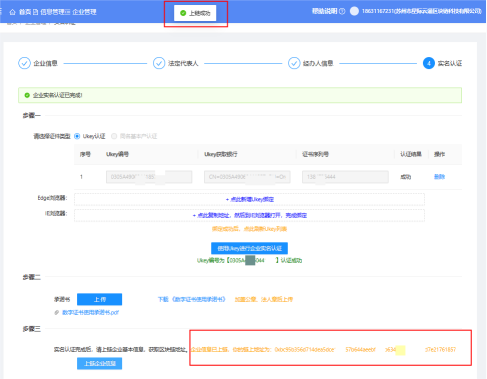The image size is (487, 379).
Task: Click the blue 上传 upload button
Action: 99,299
